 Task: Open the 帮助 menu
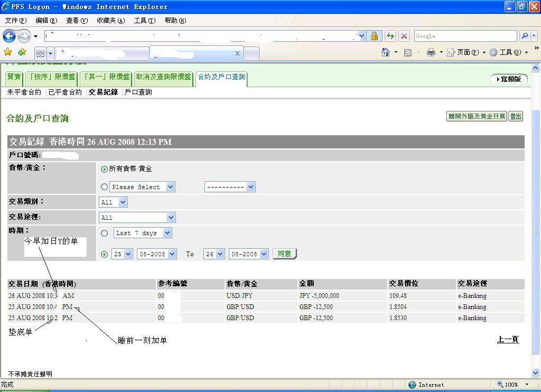pos(175,21)
